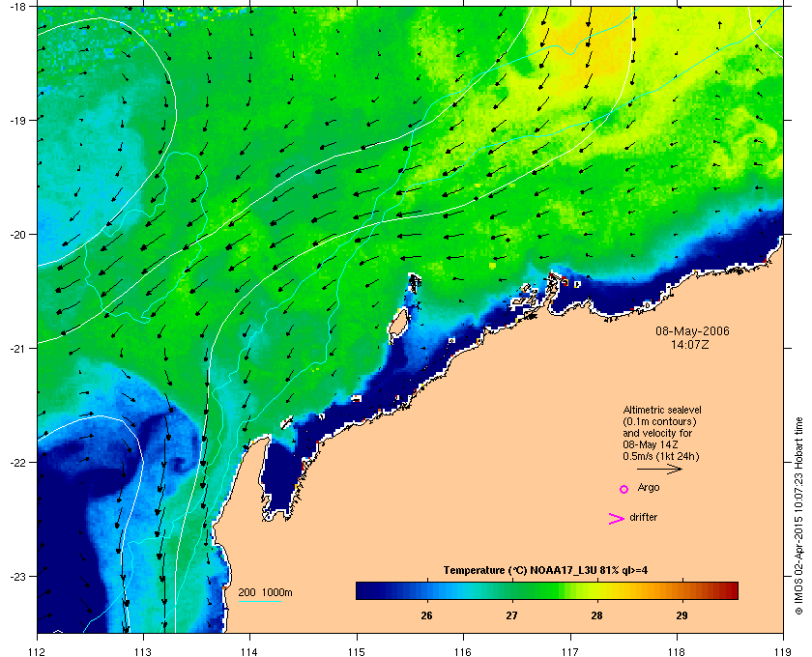Click the '-23' latitude axis label

pyautogui.click(x=16, y=576)
